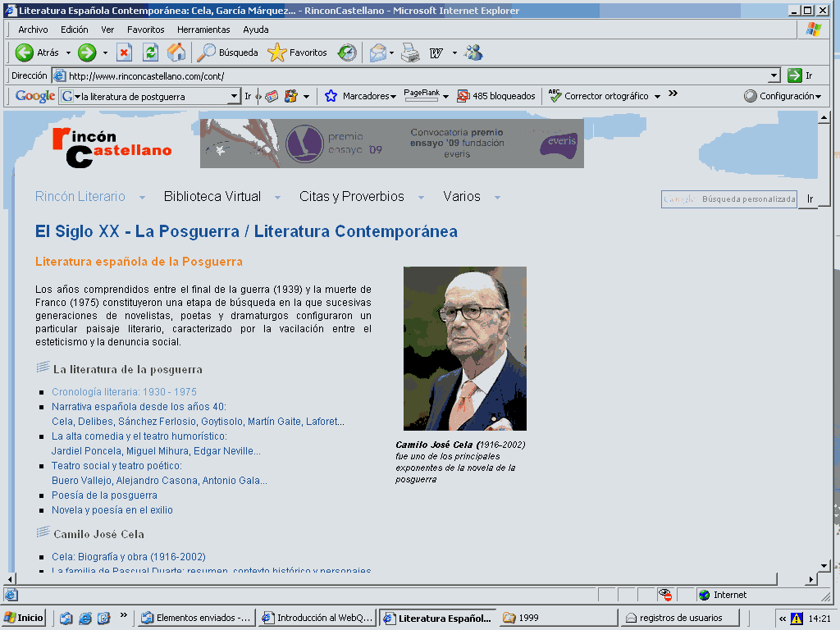Switch to registros de usuarios taskbar window

[x=679, y=618]
